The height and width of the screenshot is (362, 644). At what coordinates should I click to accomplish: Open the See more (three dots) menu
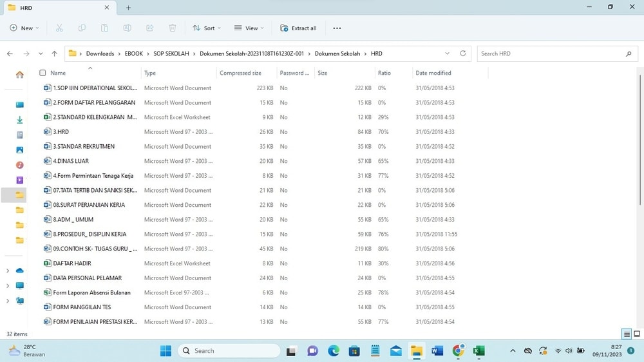pos(337,28)
